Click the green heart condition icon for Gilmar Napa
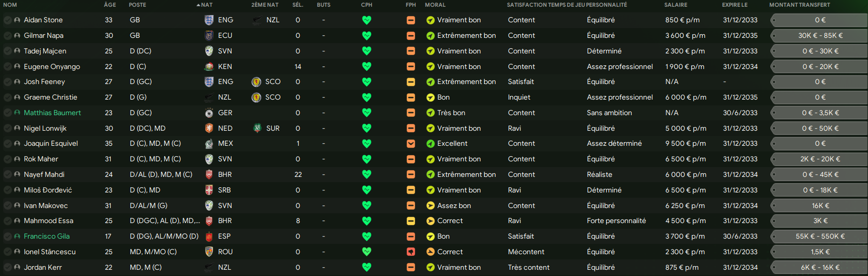Viewport: 868px width, 276px height. pyautogui.click(x=367, y=36)
